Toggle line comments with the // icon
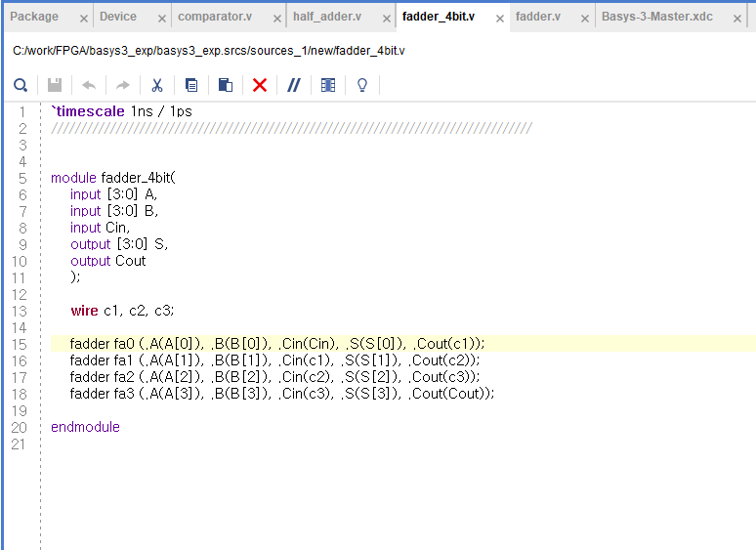This screenshot has height=550, width=756. coord(294,85)
